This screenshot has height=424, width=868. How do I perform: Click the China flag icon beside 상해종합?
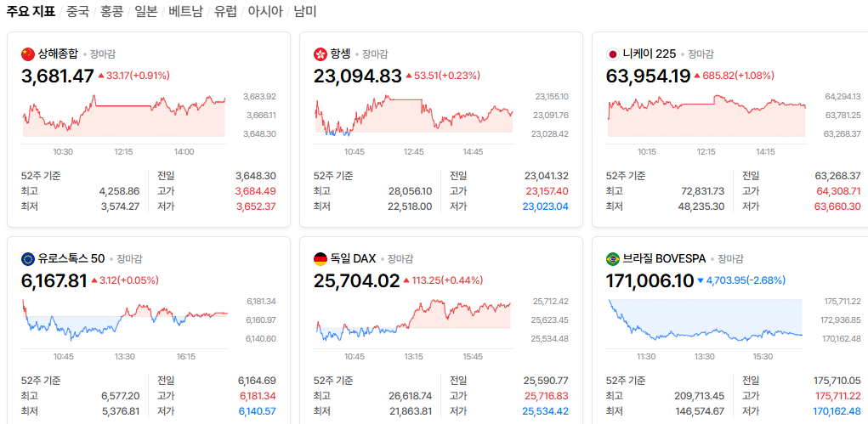pos(28,54)
